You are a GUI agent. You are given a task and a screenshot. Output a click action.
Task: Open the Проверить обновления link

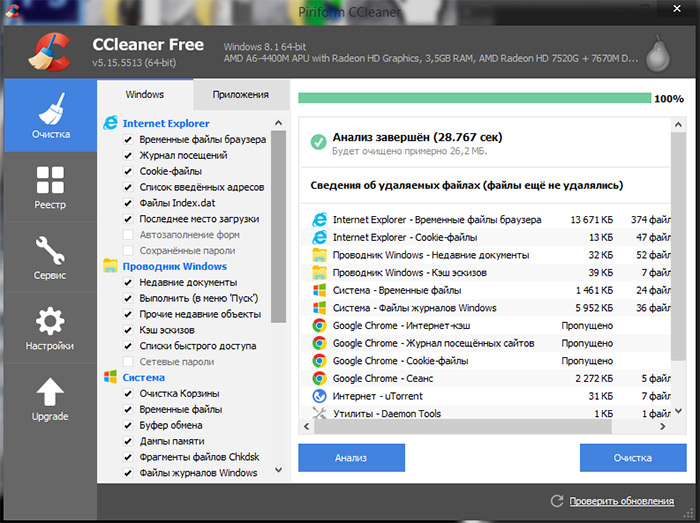pos(622,501)
